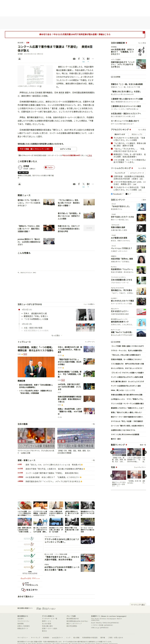Image resolution: width=150 pixels, height=644 pixels.
Task: Open ニュースの要点へ link
Action: 89,304
